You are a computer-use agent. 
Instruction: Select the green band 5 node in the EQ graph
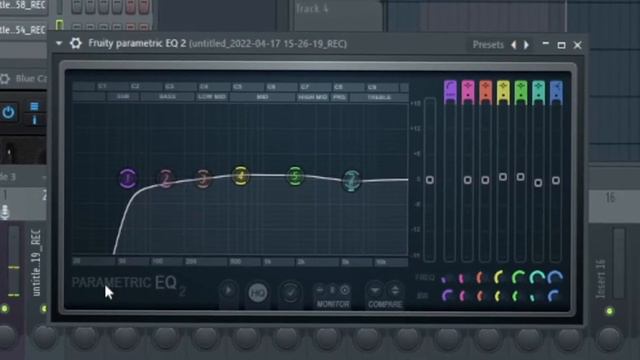point(295,176)
